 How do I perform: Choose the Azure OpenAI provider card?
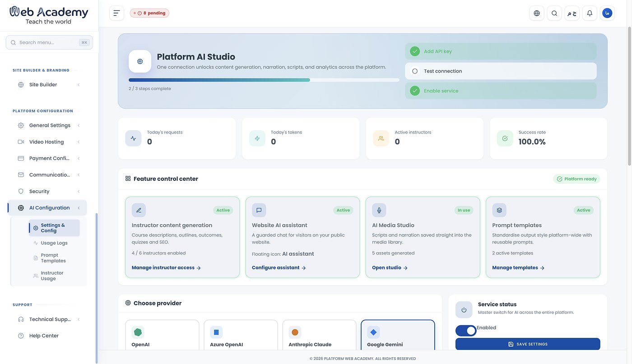(241, 335)
